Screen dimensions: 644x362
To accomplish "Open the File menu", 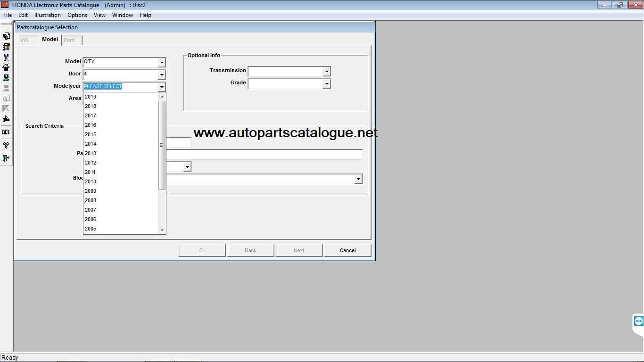I will coord(8,15).
